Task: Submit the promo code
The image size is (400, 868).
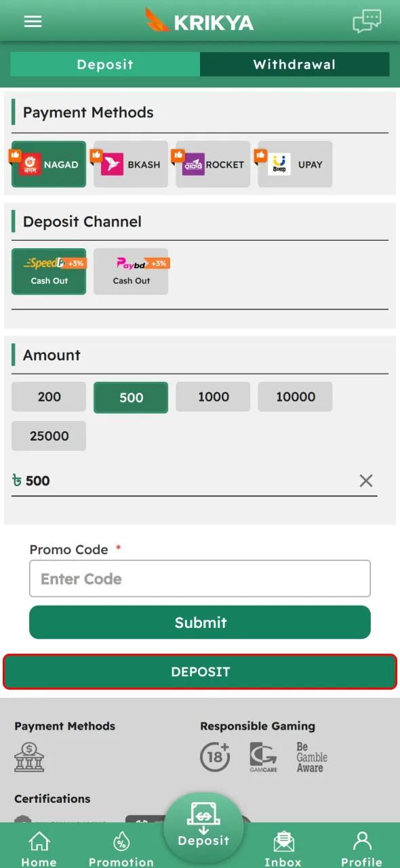Action: 199,622
